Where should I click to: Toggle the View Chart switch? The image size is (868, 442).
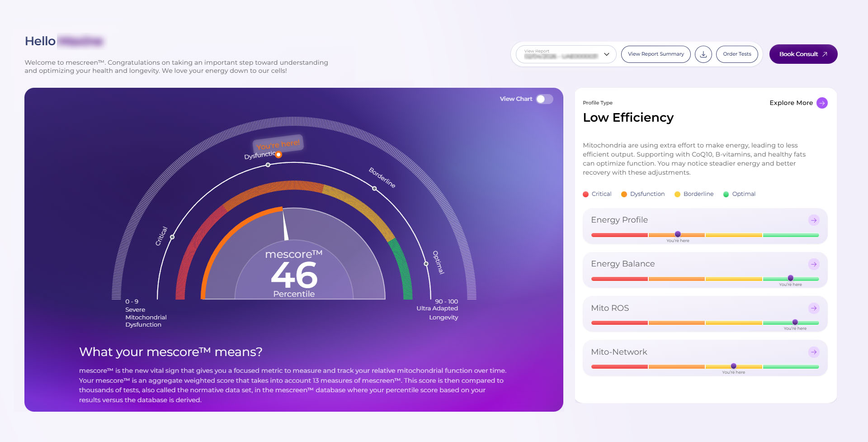(x=544, y=99)
